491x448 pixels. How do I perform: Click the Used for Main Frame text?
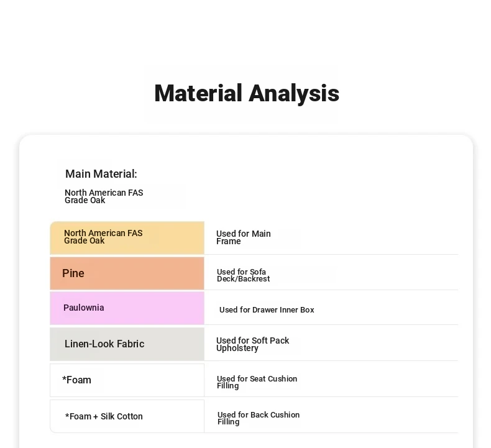click(244, 237)
